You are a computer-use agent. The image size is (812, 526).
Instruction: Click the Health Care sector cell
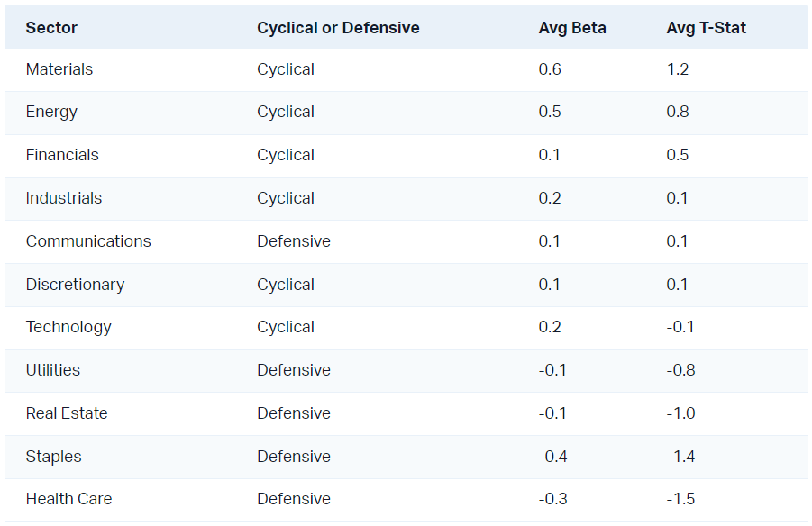(x=69, y=499)
